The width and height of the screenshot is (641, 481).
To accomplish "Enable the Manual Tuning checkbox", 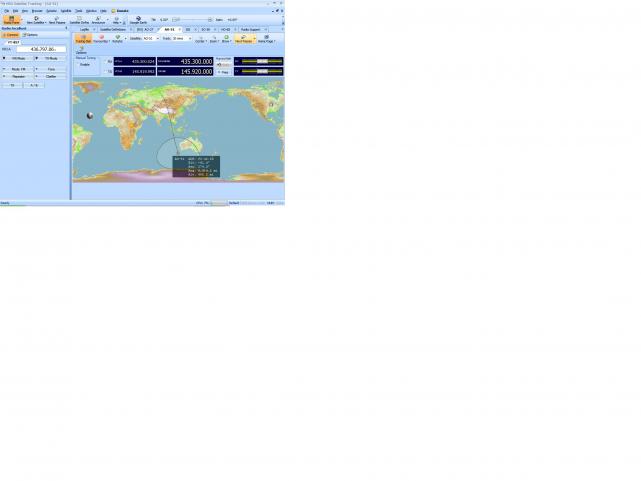I will coord(78,64).
